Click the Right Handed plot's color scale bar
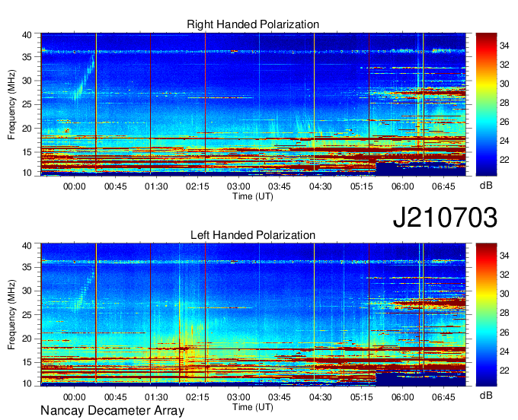The image size is (518, 420). pyautogui.click(x=486, y=104)
